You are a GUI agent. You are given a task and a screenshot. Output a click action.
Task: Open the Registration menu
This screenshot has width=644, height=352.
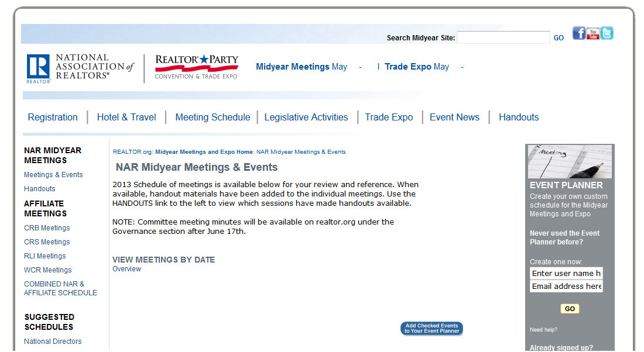click(53, 118)
